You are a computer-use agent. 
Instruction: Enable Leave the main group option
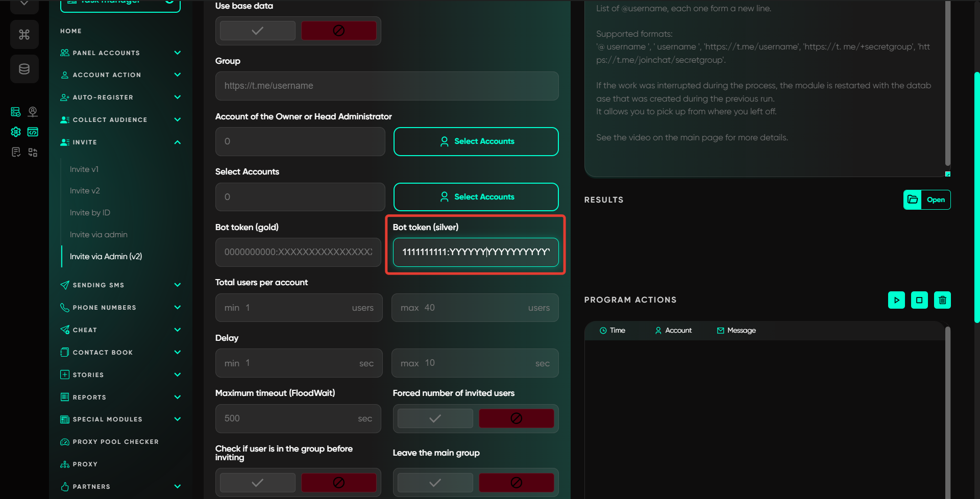pyautogui.click(x=435, y=483)
